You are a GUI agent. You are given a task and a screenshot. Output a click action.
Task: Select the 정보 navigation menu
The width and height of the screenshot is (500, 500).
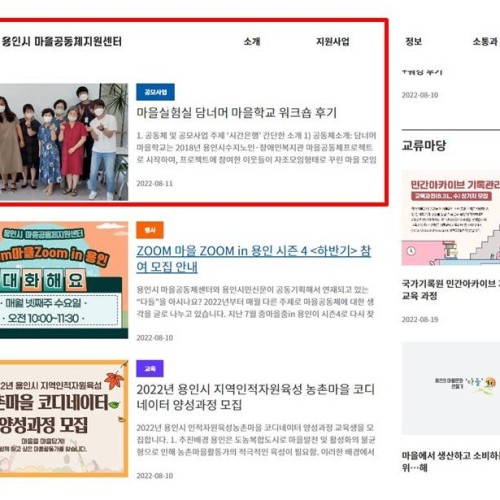pyautogui.click(x=413, y=42)
